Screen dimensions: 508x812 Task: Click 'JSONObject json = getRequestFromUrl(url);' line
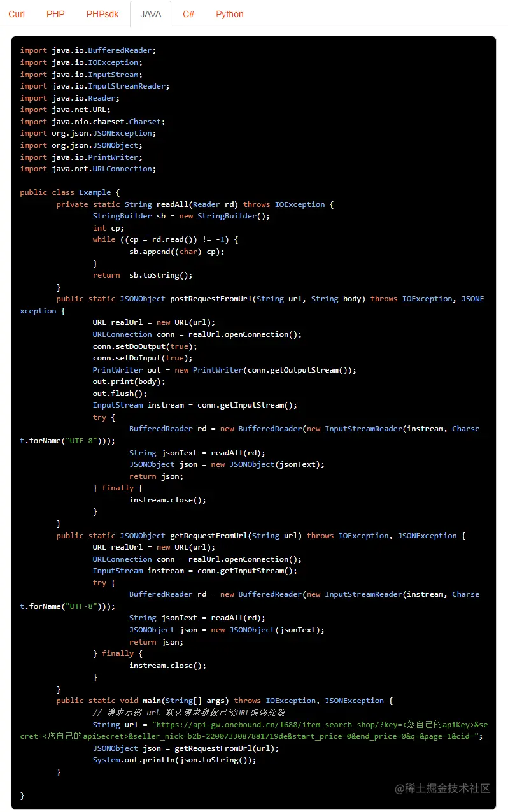[186, 748]
